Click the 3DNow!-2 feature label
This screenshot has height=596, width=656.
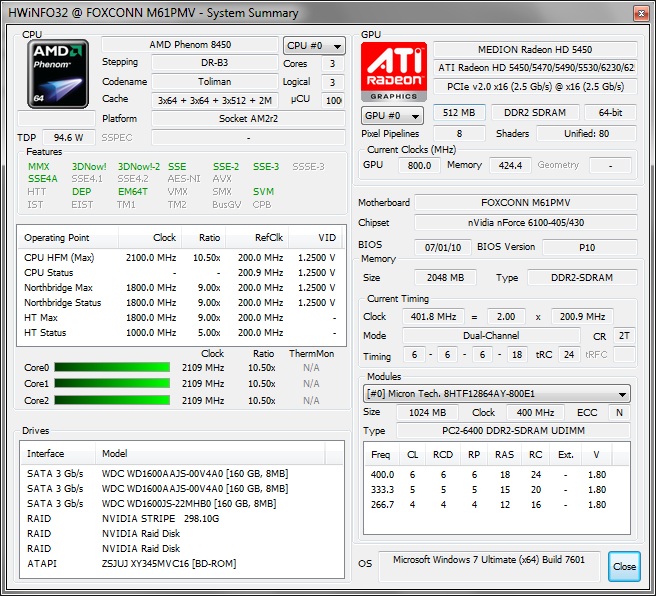tap(138, 166)
